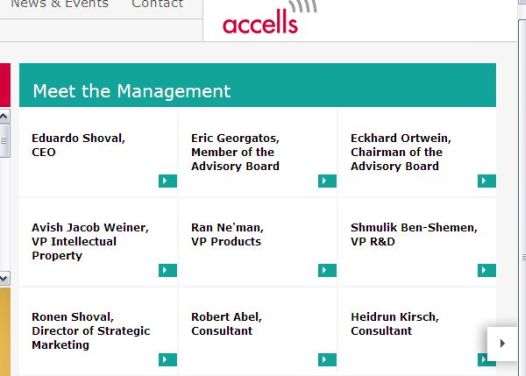
Task: Select Heidrun Kirsch, Consultant entry
Action: [x=395, y=324]
